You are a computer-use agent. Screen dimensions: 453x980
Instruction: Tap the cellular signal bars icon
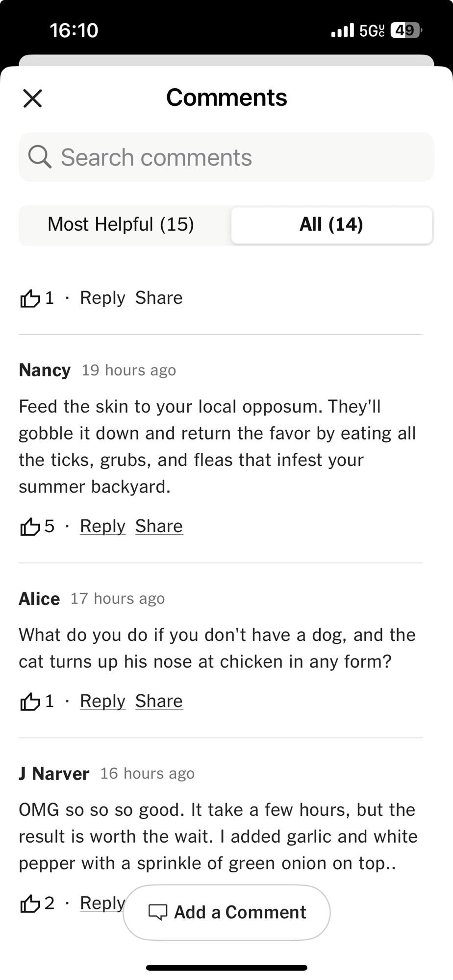(x=342, y=30)
